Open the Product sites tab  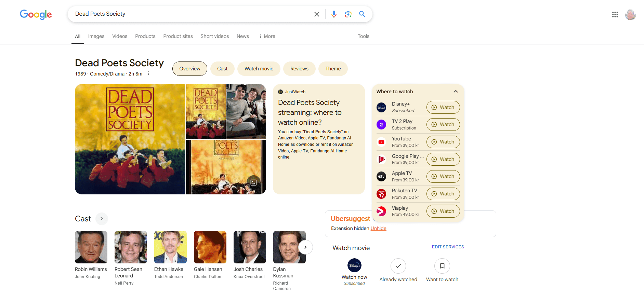pos(178,36)
